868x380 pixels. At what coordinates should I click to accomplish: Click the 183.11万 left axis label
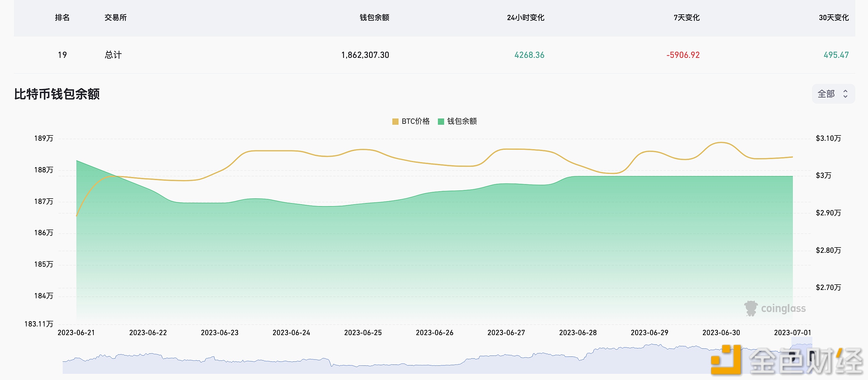tap(39, 324)
